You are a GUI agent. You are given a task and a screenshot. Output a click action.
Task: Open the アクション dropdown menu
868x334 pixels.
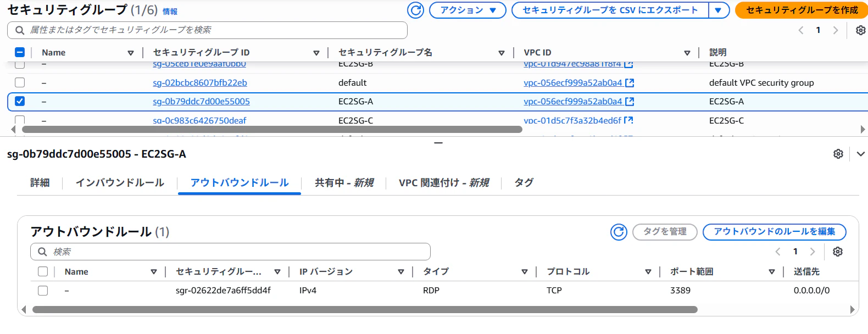(x=468, y=10)
